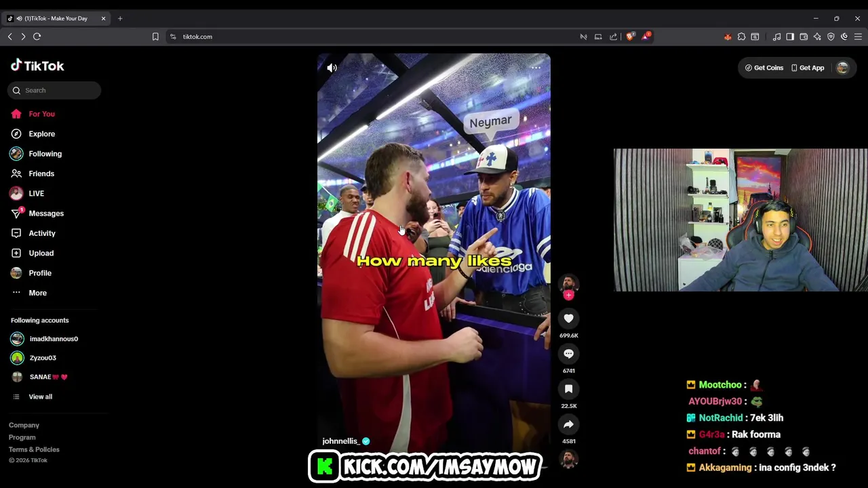Image resolution: width=868 pixels, height=488 pixels.
Task: Open Brave Shields panel
Action: [x=630, y=37]
